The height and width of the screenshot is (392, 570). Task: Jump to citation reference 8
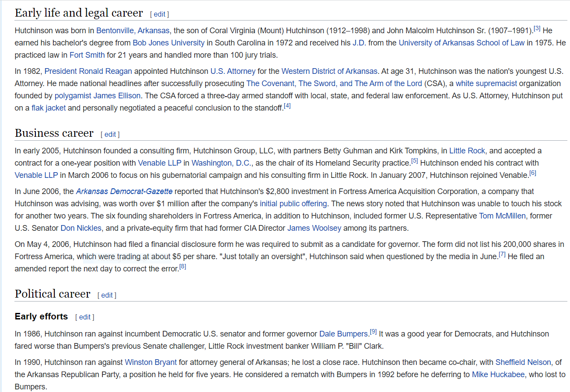pos(183,266)
